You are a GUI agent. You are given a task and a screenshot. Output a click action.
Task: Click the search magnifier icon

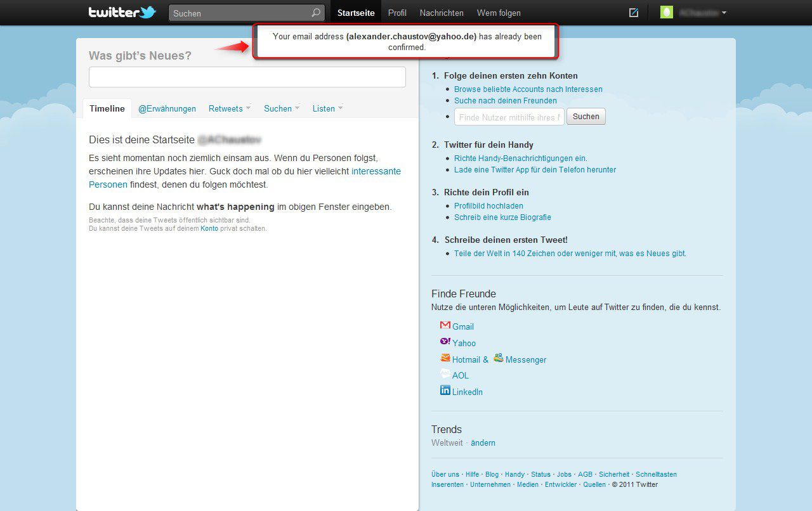pos(316,13)
